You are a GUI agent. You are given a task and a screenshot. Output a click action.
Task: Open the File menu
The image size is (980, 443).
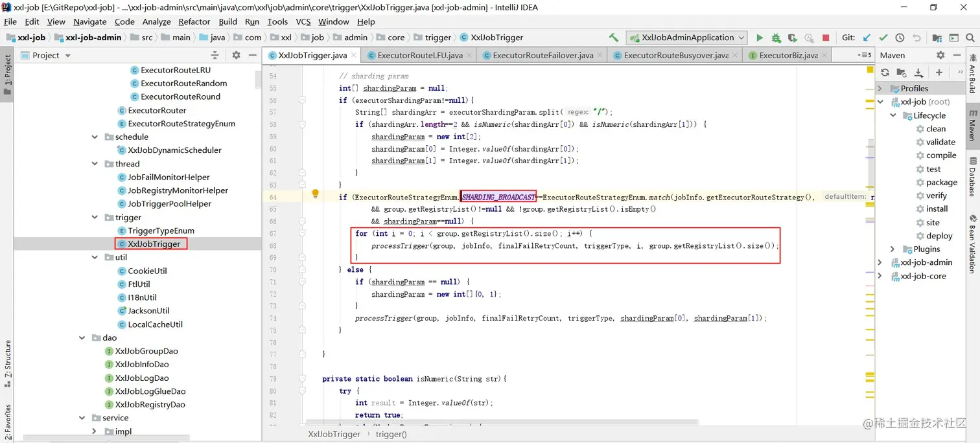pyautogui.click(x=10, y=21)
